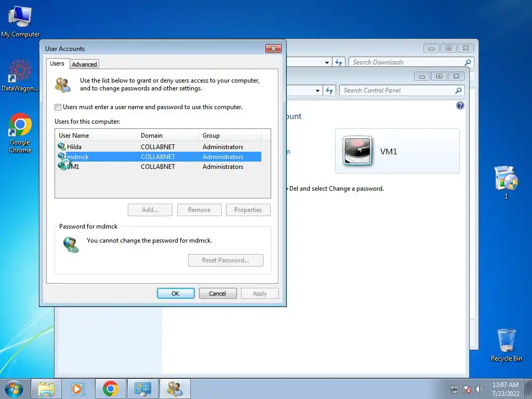Sort by Domain column header
The width and height of the screenshot is (532, 399).
pos(168,136)
